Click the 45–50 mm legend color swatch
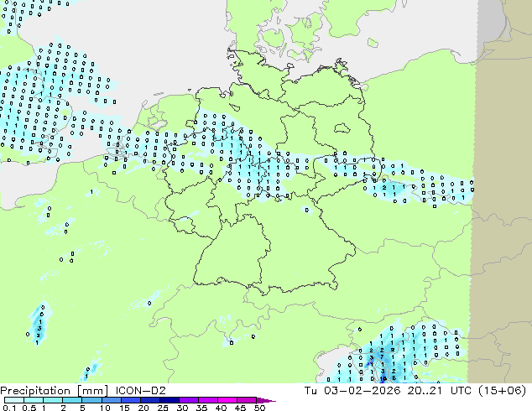 click(246, 400)
